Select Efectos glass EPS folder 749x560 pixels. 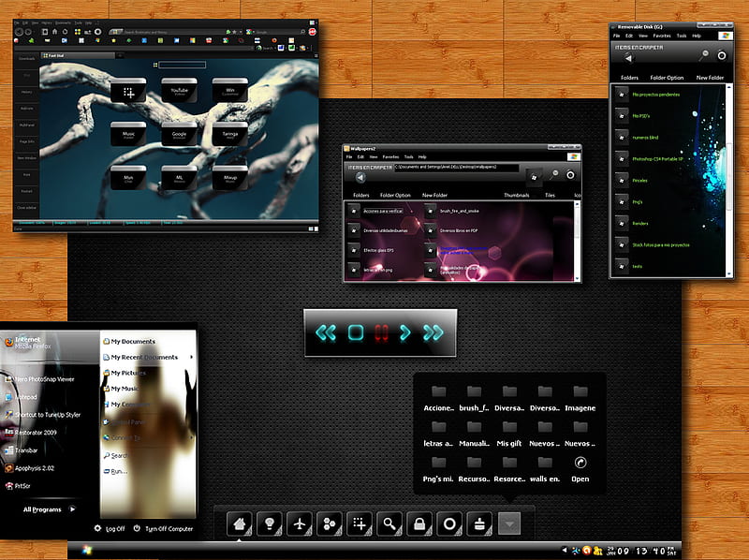tap(371, 250)
